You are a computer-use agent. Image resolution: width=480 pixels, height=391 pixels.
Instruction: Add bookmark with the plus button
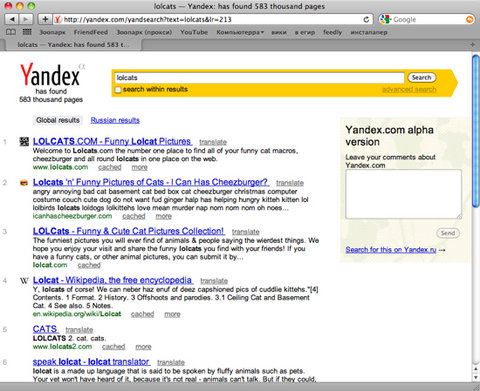[x=45, y=19]
